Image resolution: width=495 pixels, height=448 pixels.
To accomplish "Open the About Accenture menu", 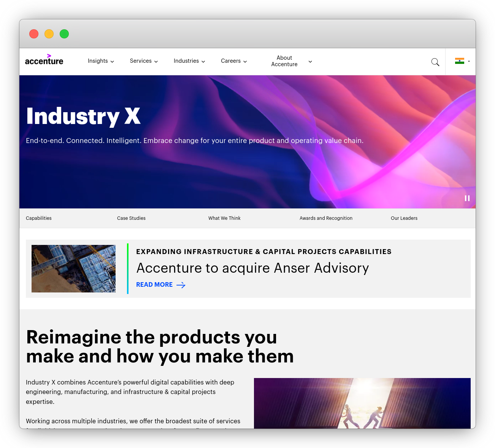I will [291, 61].
